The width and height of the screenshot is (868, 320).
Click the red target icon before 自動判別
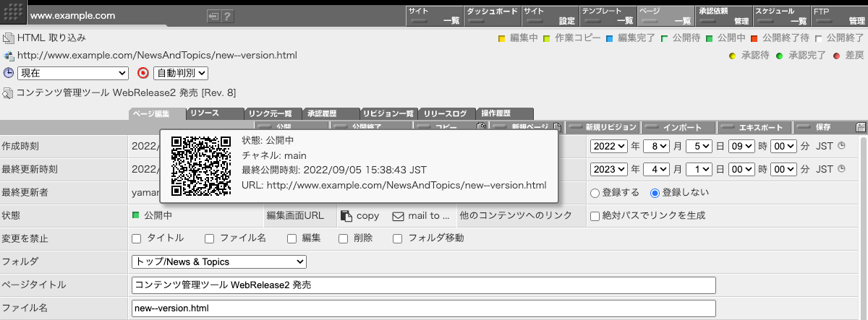pos(143,73)
